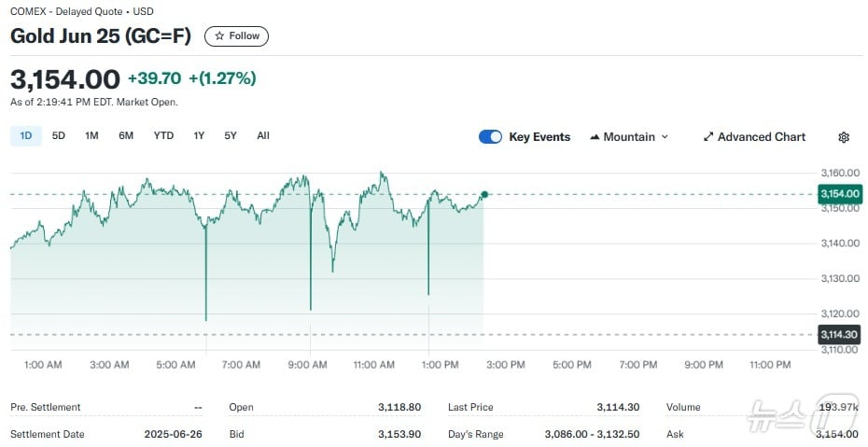
Task: Select the 1D time range tab
Action: 26,136
